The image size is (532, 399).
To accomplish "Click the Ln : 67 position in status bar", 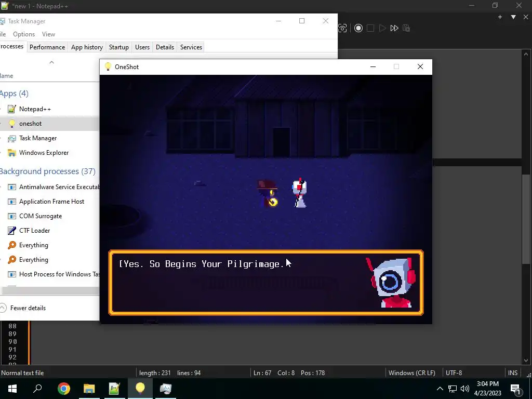I will pyautogui.click(x=262, y=373).
